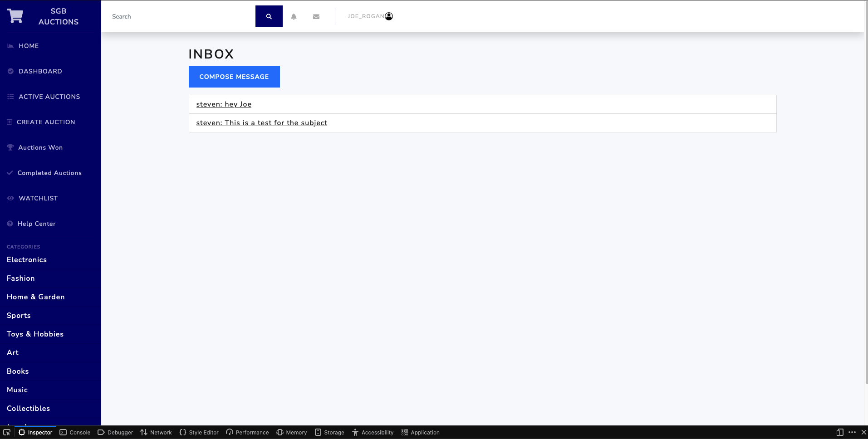Select the Electronics category

[27, 260]
